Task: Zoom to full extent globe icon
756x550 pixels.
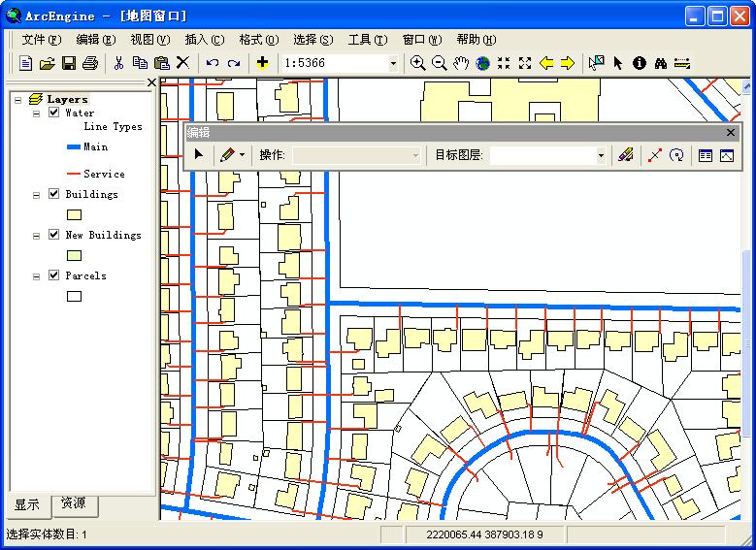Action: coord(482,63)
